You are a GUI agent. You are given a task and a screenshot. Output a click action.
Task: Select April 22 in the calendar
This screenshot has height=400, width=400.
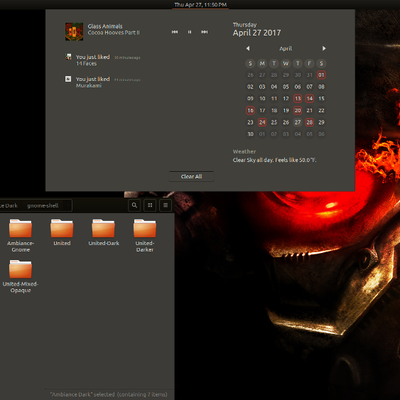321,110
